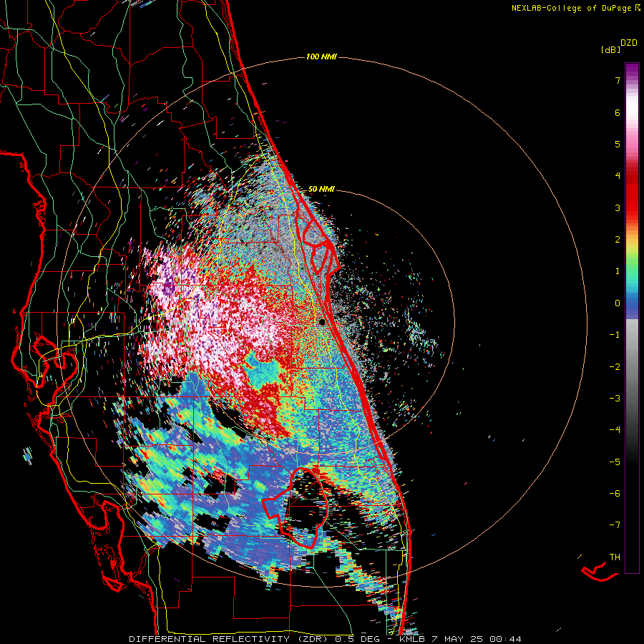This screenshot has height=644, width=644.
Task: Click the -2 value on color scale
Action: (x=615, y=366)
